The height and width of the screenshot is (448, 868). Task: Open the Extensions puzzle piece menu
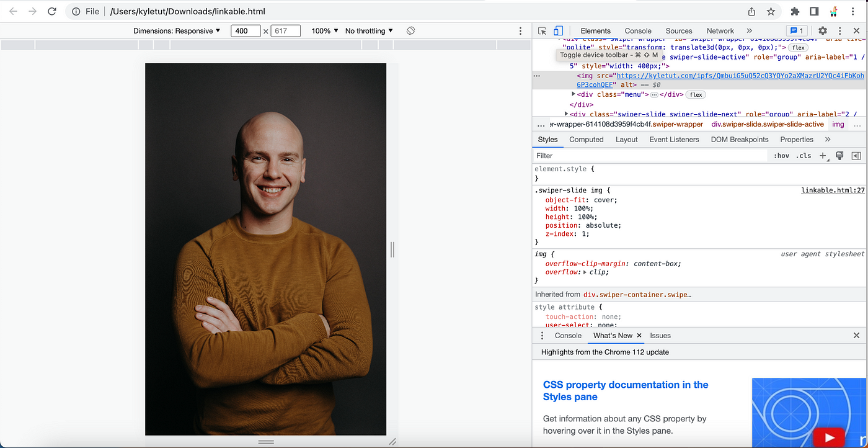coord(795,11)
